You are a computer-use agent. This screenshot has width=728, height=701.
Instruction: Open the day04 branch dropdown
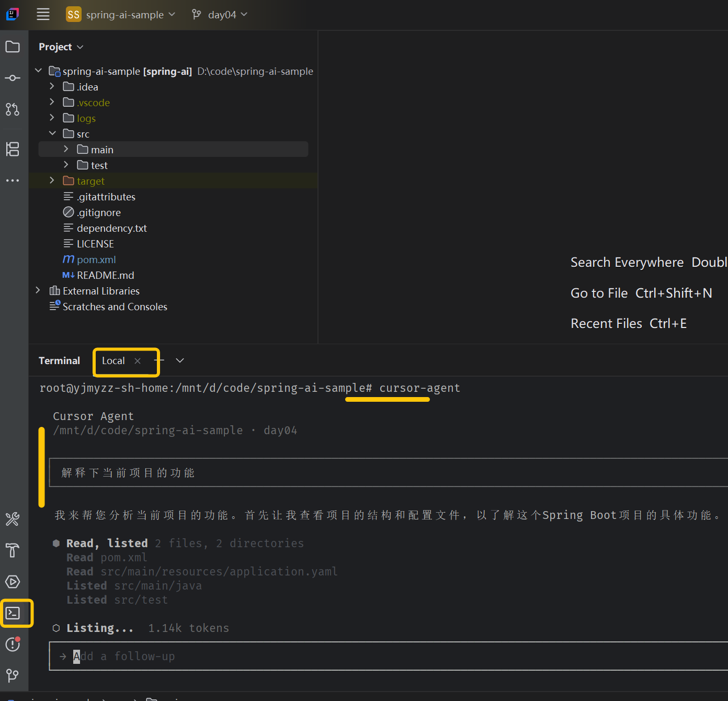tap(220, 15)
